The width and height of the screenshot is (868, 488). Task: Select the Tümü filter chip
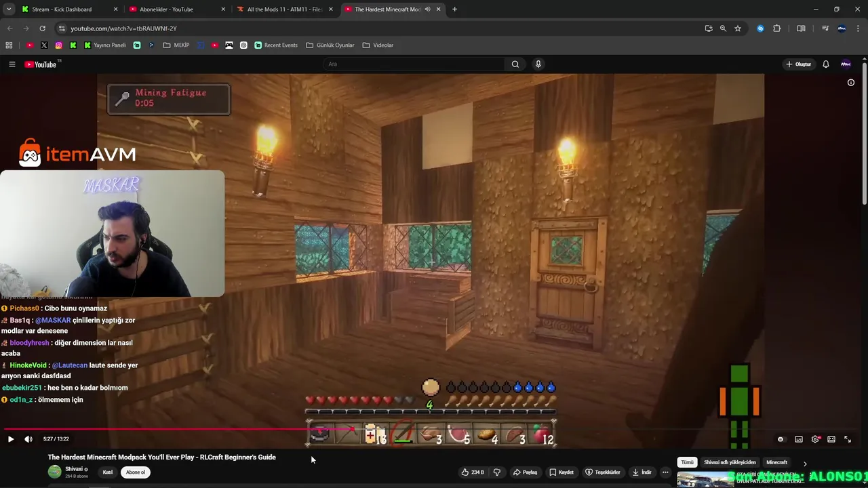687,462
